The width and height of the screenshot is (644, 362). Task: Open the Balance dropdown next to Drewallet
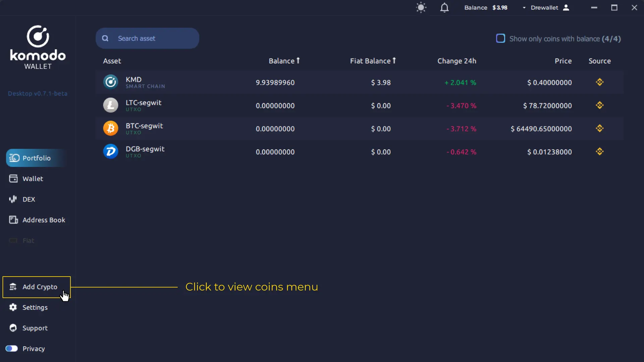(x=524, y=7)
